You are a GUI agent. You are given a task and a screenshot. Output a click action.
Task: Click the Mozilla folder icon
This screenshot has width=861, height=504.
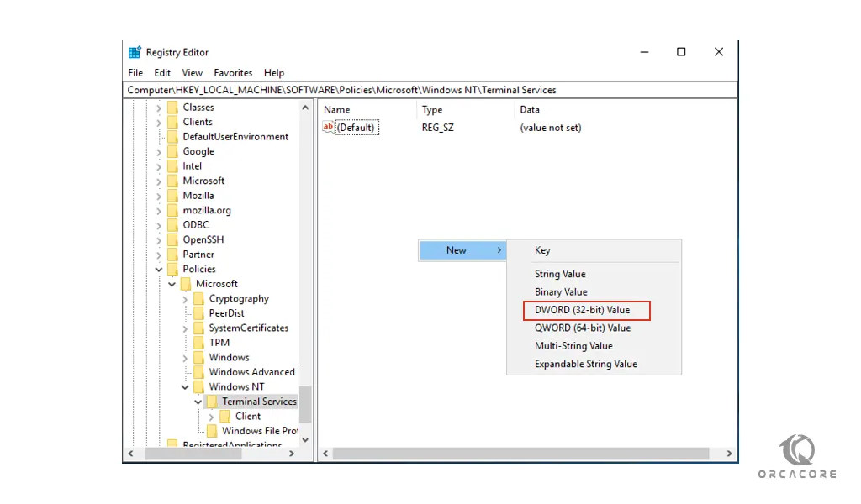coord(172,196)
